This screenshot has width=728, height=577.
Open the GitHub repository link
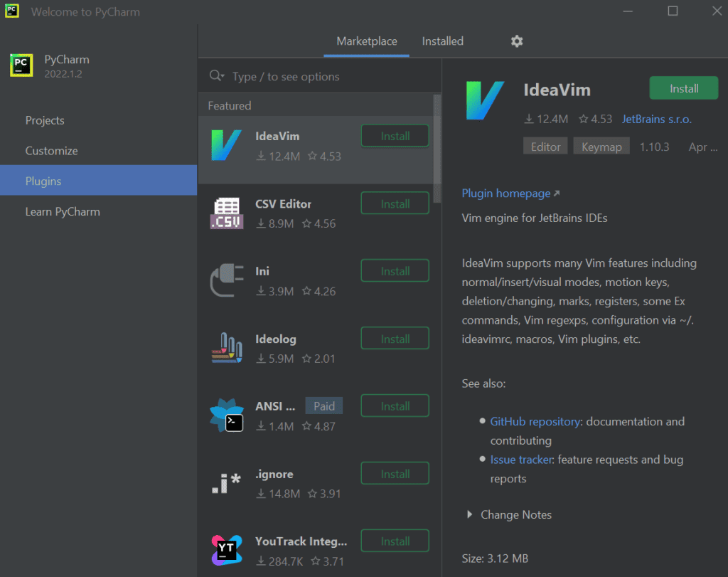[x=535, y=421]
